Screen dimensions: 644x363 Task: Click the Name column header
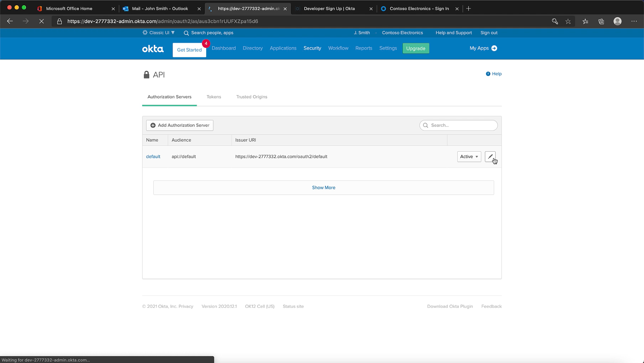[x=152, y=140]
